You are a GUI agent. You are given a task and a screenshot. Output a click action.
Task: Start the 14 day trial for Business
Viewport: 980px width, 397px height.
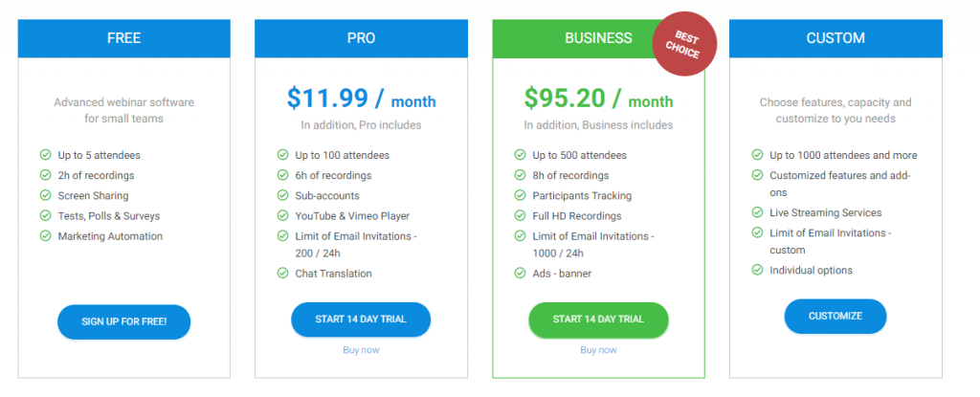click(x=598, y=320)
